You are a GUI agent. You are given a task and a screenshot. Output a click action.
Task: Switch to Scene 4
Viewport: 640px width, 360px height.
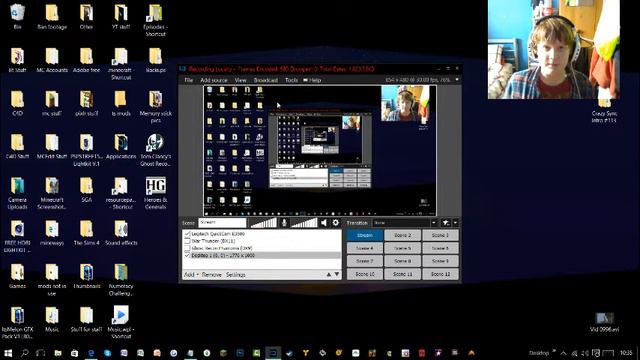(365, 248)
